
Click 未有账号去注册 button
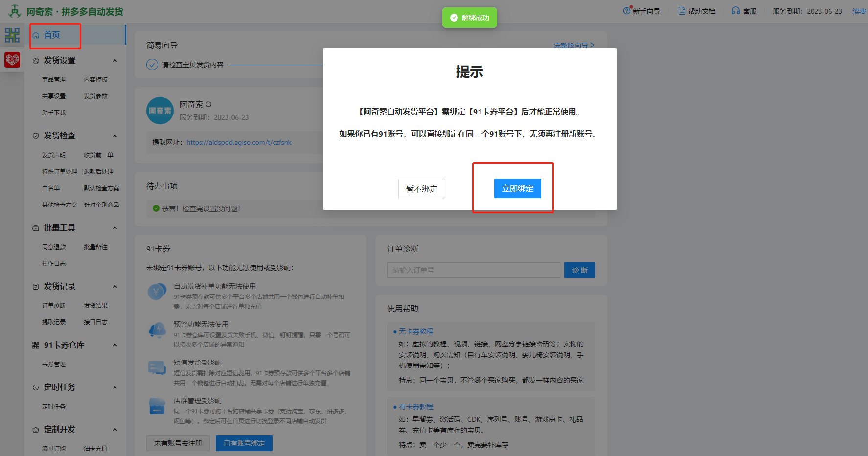pos(178,443)
